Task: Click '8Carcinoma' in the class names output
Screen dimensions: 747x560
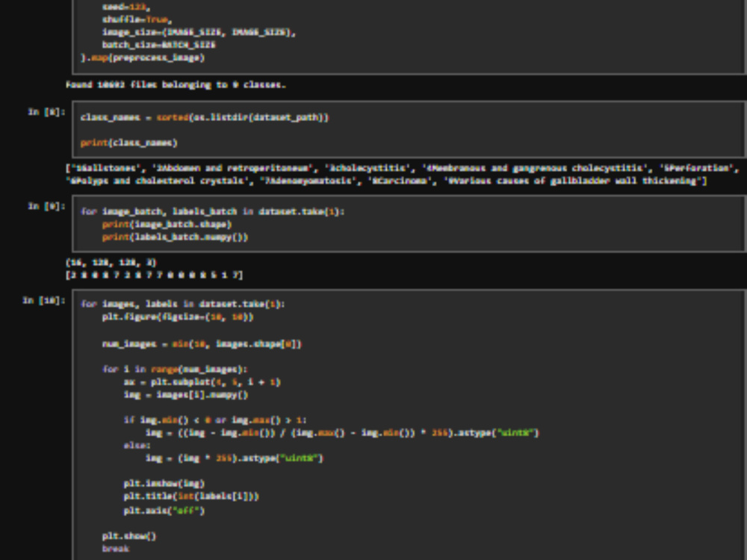Action: (400, 181)
